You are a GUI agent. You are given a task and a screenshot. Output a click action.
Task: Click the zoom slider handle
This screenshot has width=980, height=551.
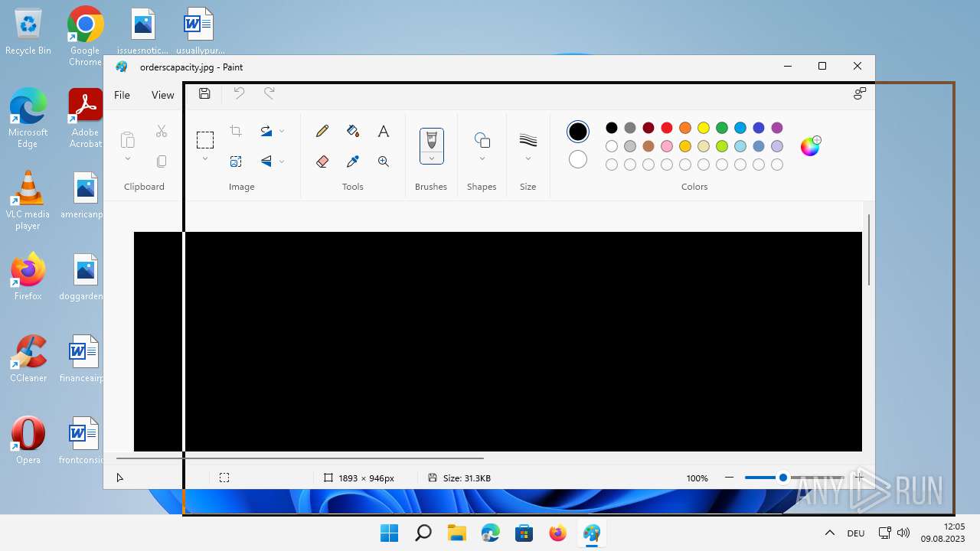tap(782, 478)
